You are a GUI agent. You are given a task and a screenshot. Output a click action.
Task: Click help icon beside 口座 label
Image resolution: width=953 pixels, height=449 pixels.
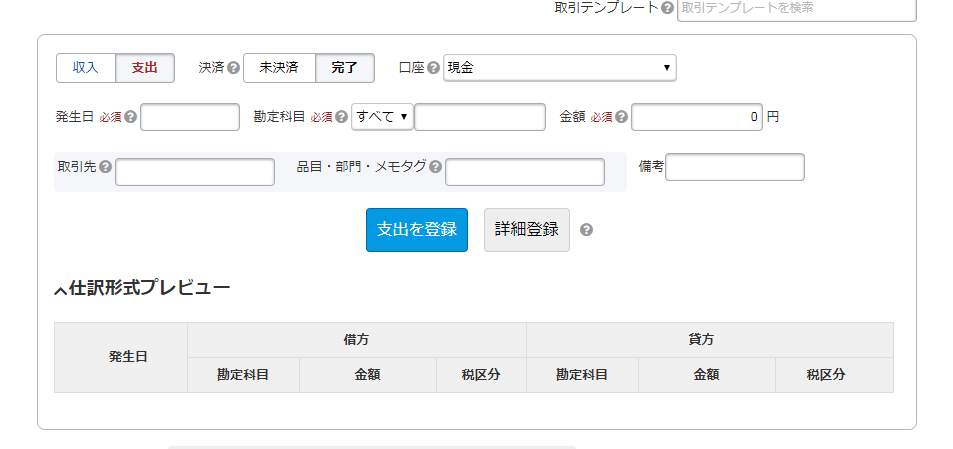[x=434, y=68]
